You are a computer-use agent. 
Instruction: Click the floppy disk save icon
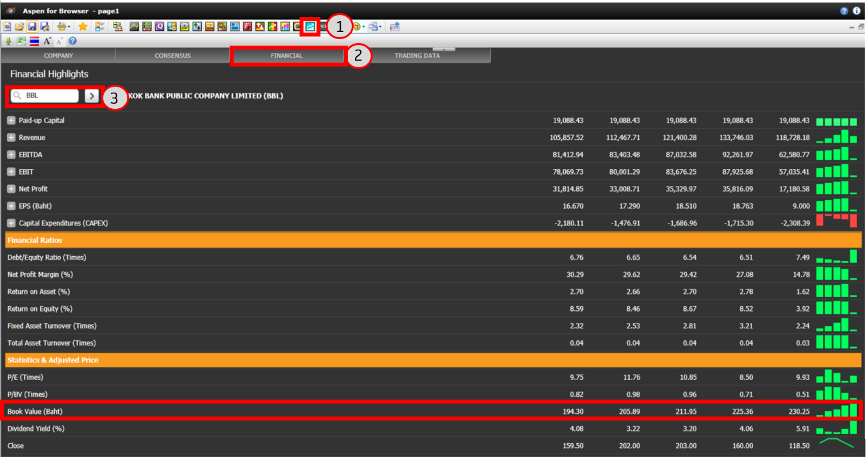pyautogui.click(x=32, y=27)
